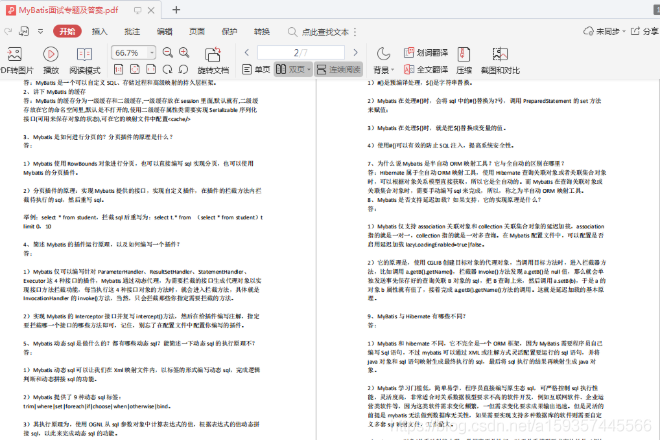Click the PDF转图片 (PDF to image) icon

click(14, 54)
